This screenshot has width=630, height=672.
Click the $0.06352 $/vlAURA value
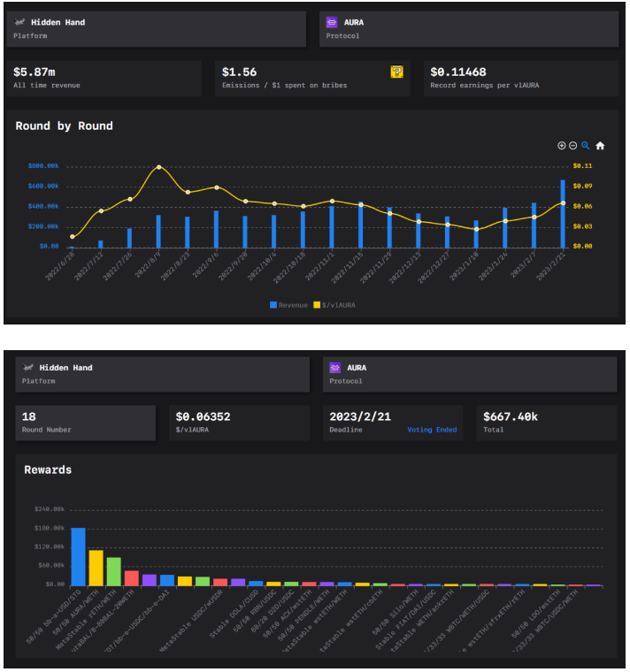pos(203,416)
